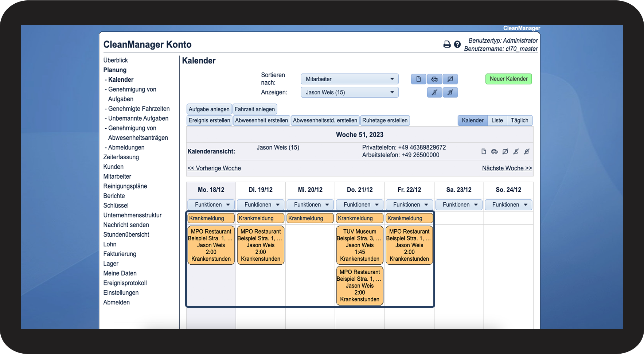Click the blue document icon button beside Sortieren dropdown

[419, 79]
